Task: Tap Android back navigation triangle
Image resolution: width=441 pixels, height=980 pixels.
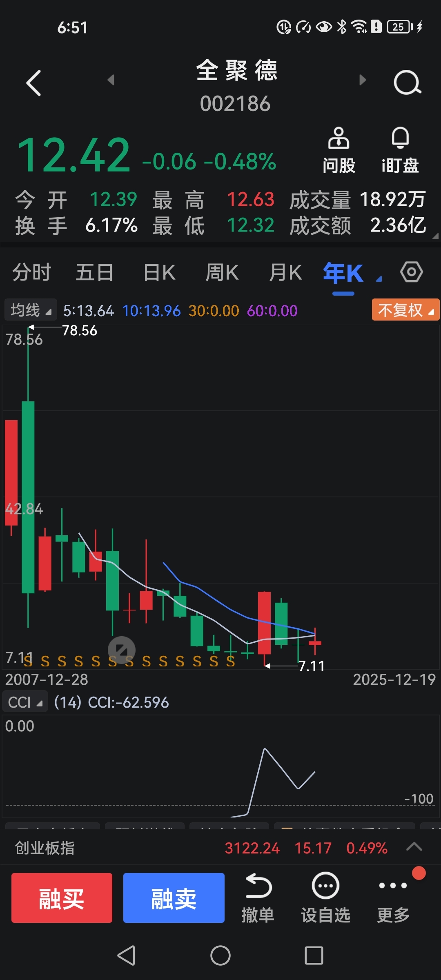Action: tap(126, 955)
